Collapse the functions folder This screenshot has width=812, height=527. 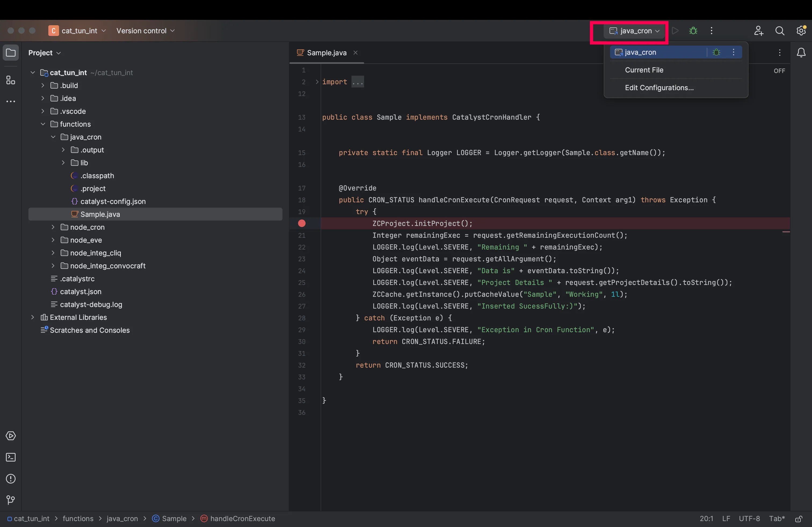click(43, 124)
